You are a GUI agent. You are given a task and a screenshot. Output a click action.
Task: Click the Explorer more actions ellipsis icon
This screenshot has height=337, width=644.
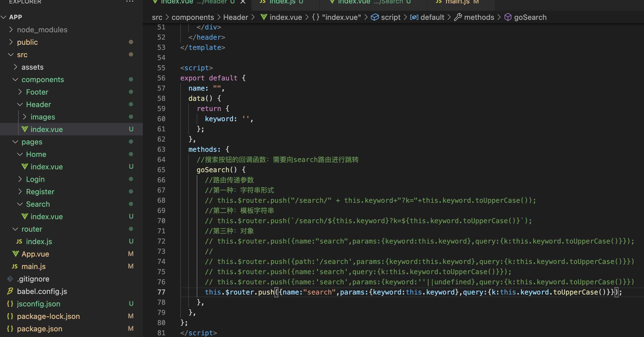(x=130, y=2)
